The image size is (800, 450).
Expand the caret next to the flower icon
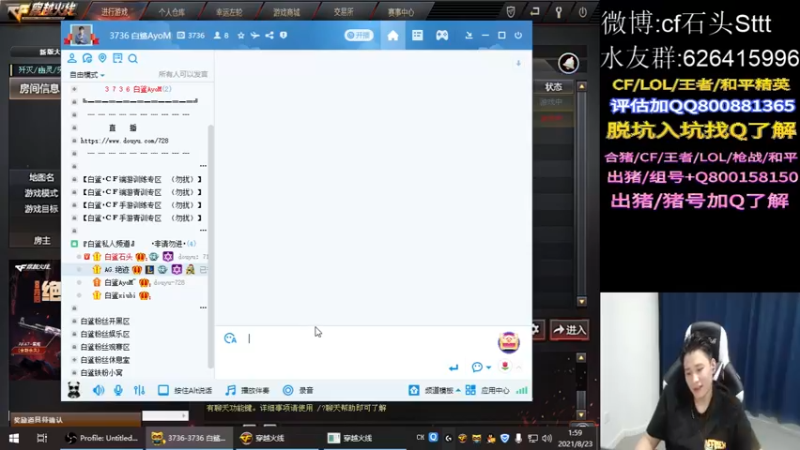[x=519, y=367]
